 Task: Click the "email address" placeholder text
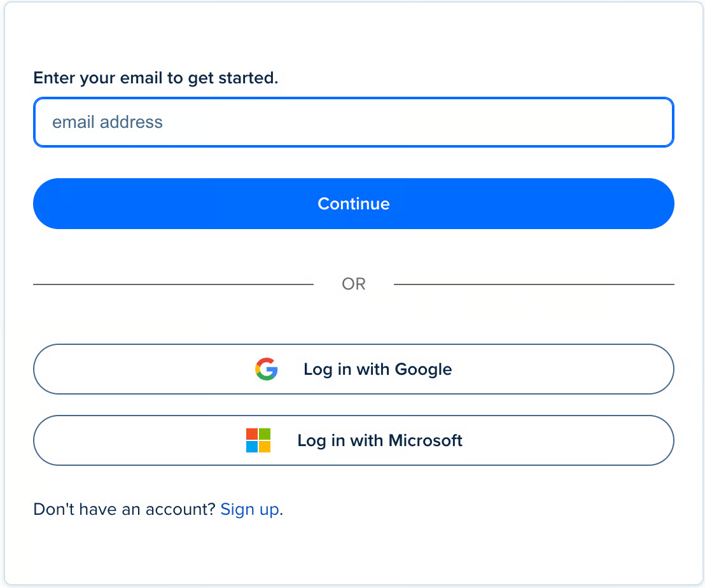coord(108,122)
